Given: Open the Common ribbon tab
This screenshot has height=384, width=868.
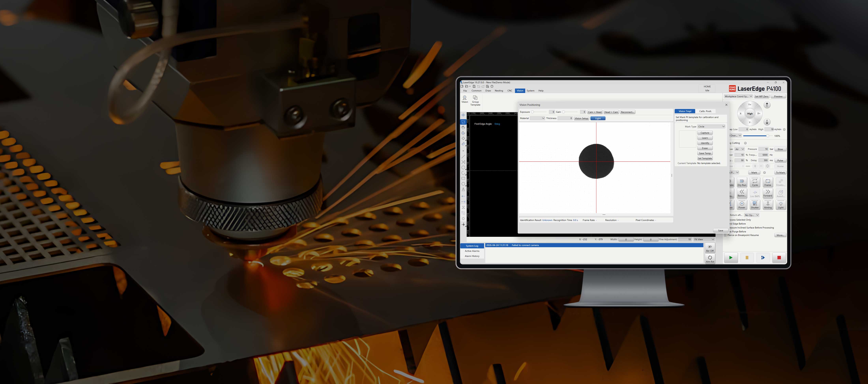Looking at the screenshot, I should (476, 91).
